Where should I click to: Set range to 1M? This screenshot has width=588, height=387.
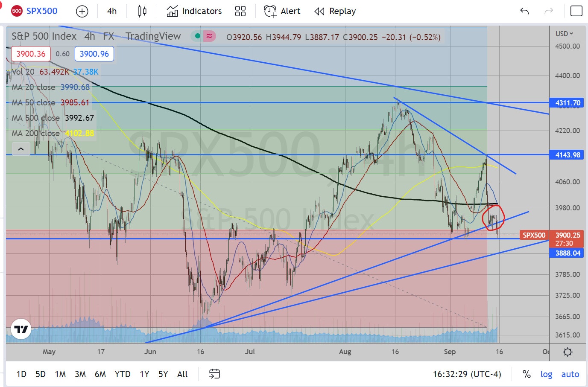click(x=60, y=374)
